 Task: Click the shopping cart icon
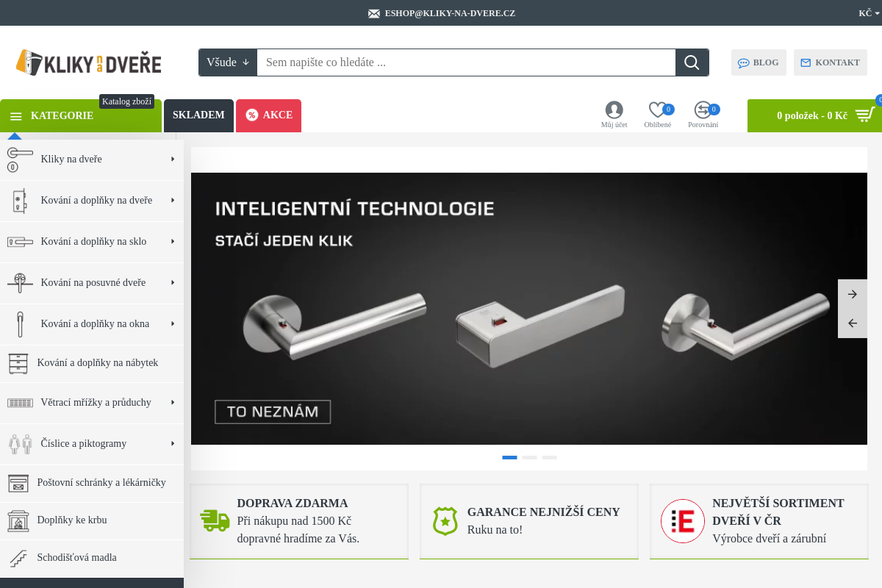coord(865,115)
